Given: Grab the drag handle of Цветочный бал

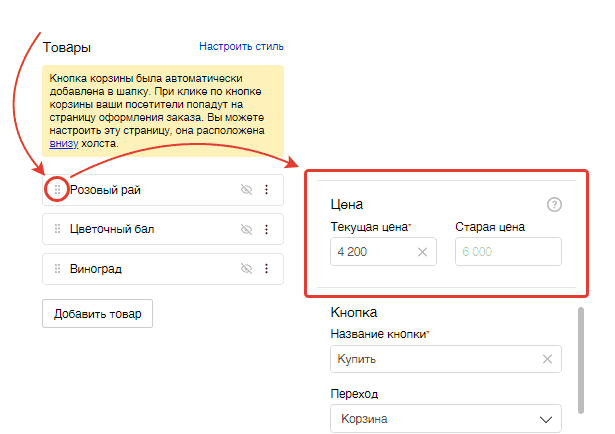Looking at the screenshot, I should (57, 229).
